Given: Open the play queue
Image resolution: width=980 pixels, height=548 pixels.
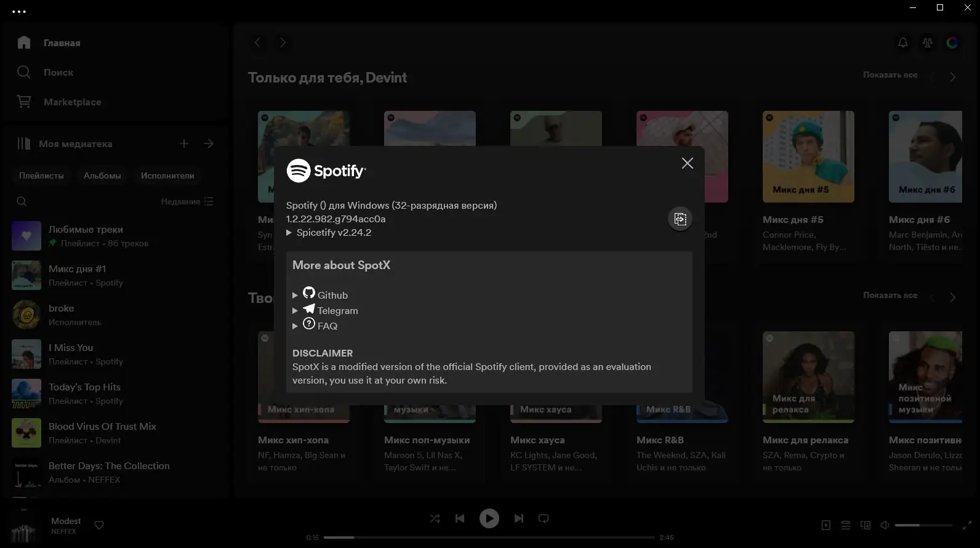Looking at the screenshot, I should (x=846, y=525).
